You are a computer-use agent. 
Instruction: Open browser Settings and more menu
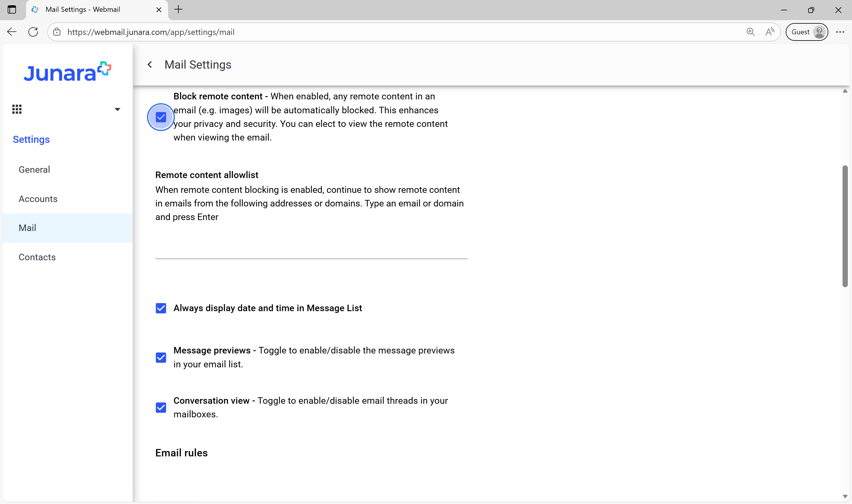pyautogui.click(x=840, y=32)
